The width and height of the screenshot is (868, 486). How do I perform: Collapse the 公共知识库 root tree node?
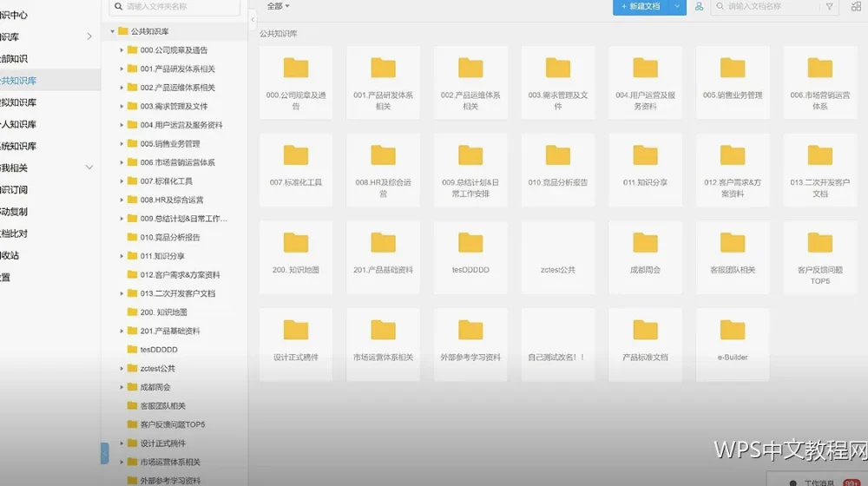112,31
